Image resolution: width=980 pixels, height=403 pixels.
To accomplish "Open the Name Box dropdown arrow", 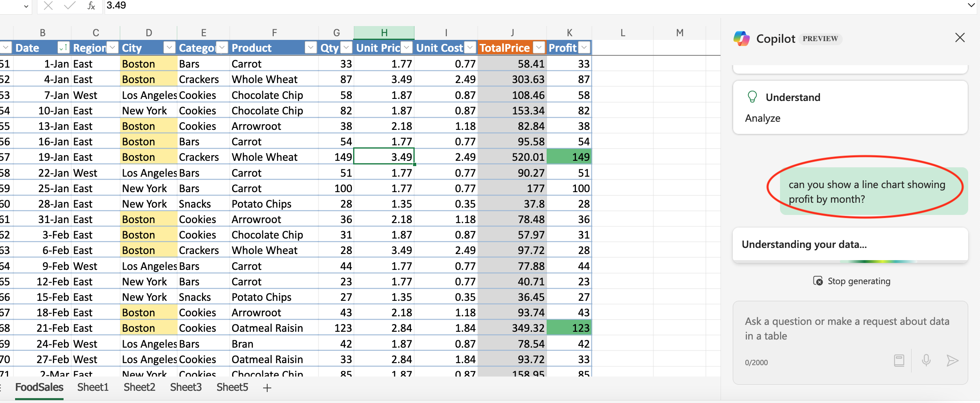I will [x=26, y=6].
